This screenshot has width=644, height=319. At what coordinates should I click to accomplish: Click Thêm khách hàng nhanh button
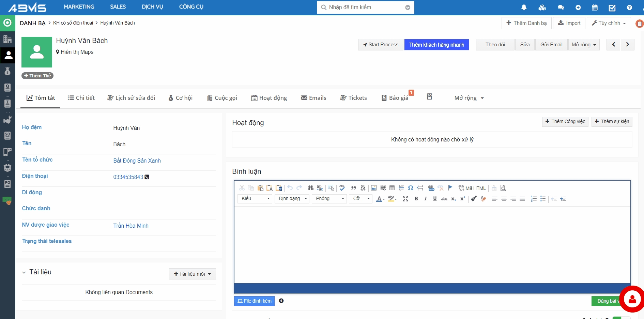click(436, 45)
